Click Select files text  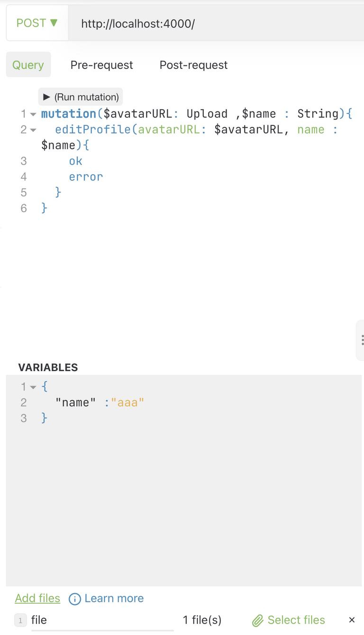tap(296, 620)
